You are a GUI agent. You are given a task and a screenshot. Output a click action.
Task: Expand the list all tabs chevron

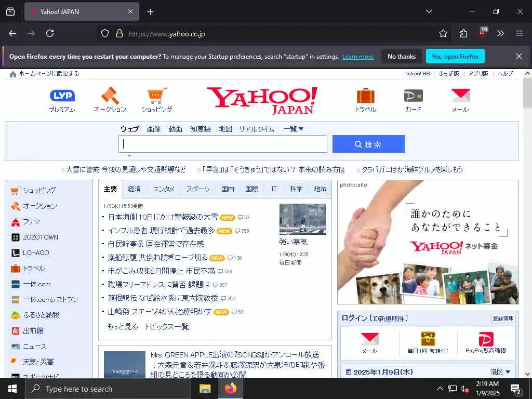(x=429, y=11)
